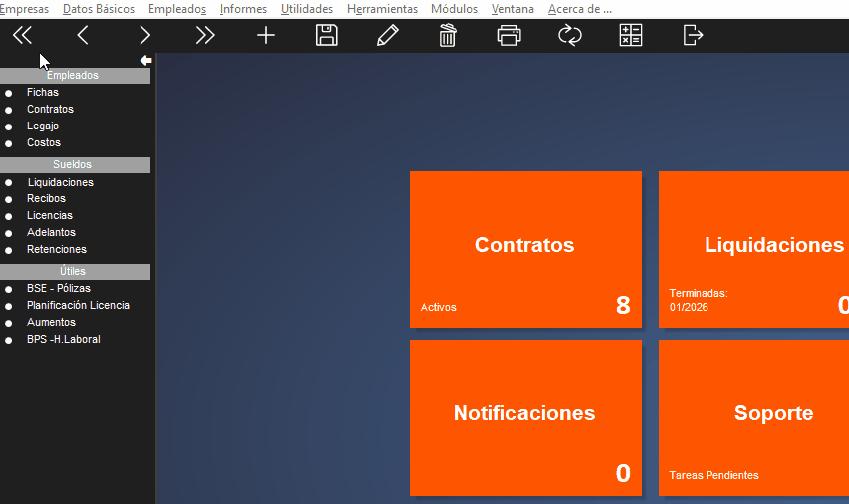Refresh data with circular arrows icon
This screenshot has height=504, width=849.
(569, 36)
